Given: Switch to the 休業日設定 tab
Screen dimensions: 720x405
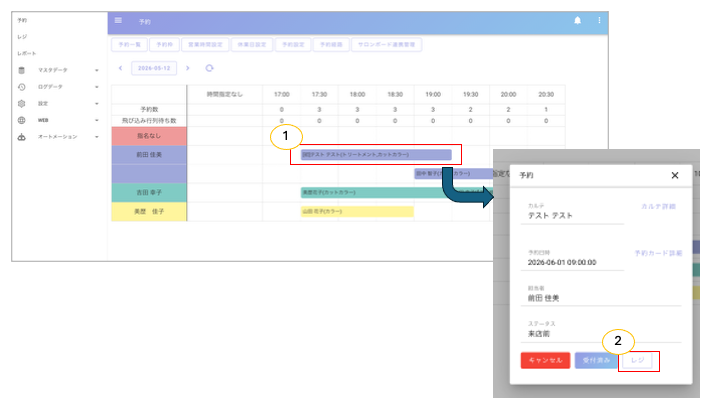Looking at the screenshot, I should click(252, 45).
